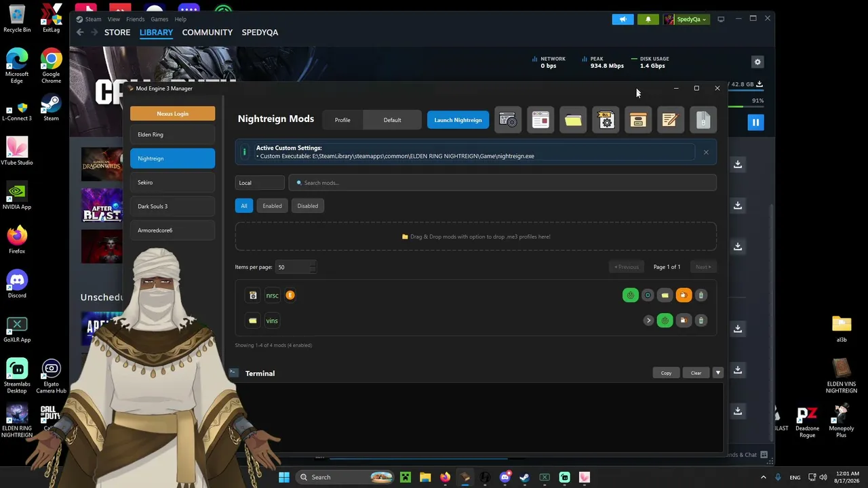Show All mods filter
Viewport: 868px width, 488px height.
[244, 206]
